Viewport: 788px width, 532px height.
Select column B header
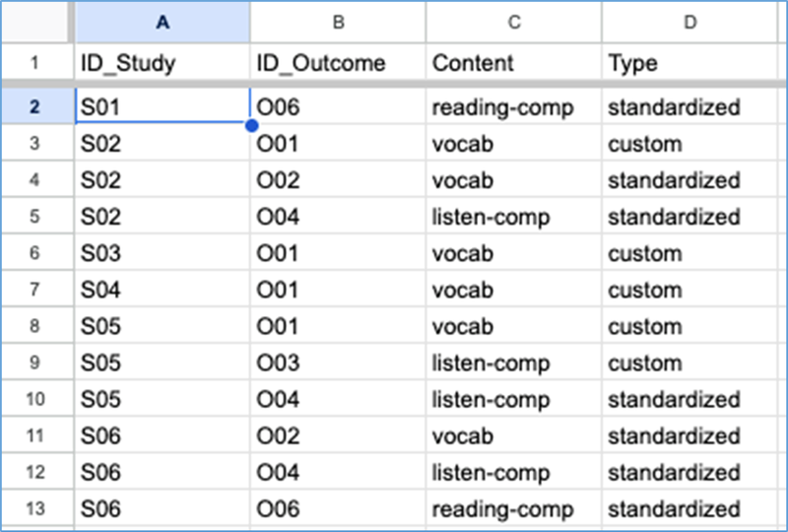338,22
